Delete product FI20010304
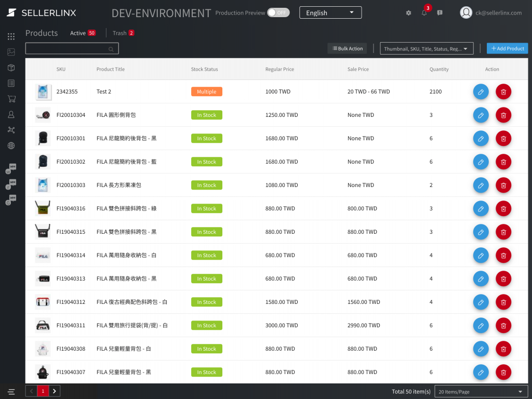532x399 pixels. pos(503,115)
